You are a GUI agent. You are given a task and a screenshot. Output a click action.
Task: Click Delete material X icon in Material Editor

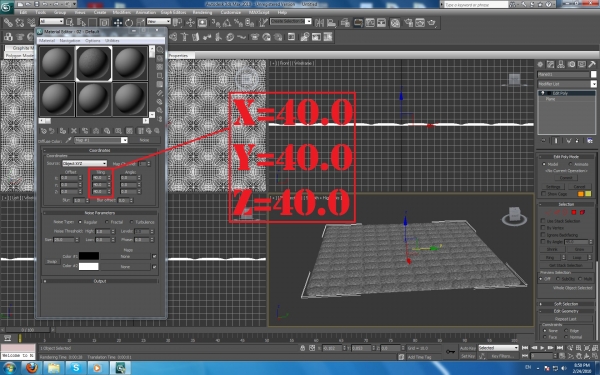click(74, 131)
